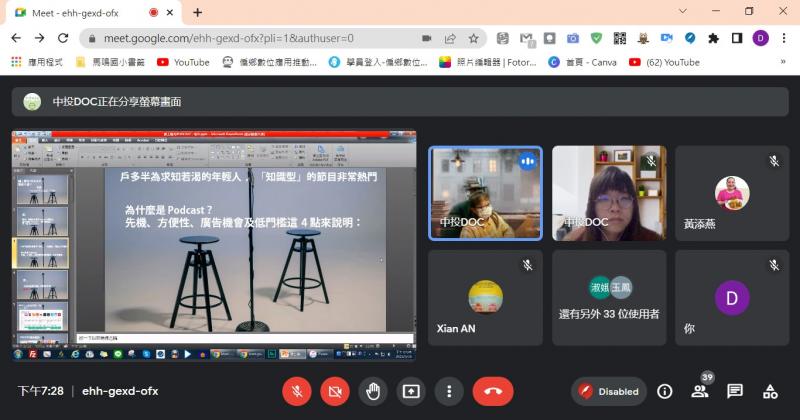Start presenting your screen

coord(411,391)
